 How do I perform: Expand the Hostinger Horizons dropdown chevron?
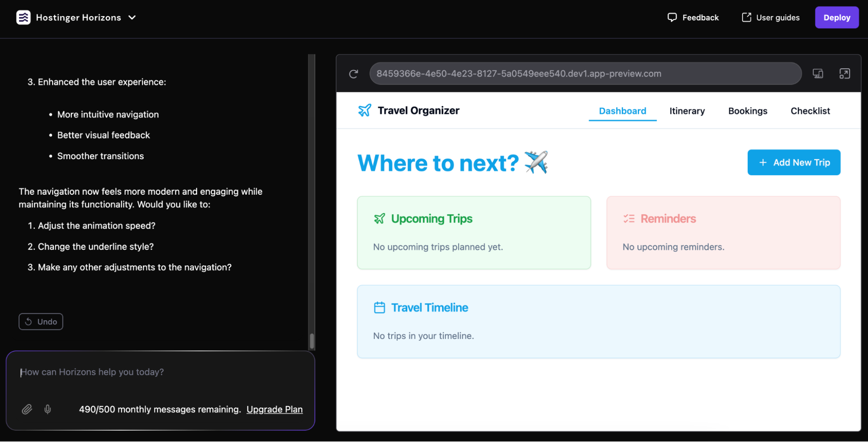pyautogui.click(x=132, y=17)
